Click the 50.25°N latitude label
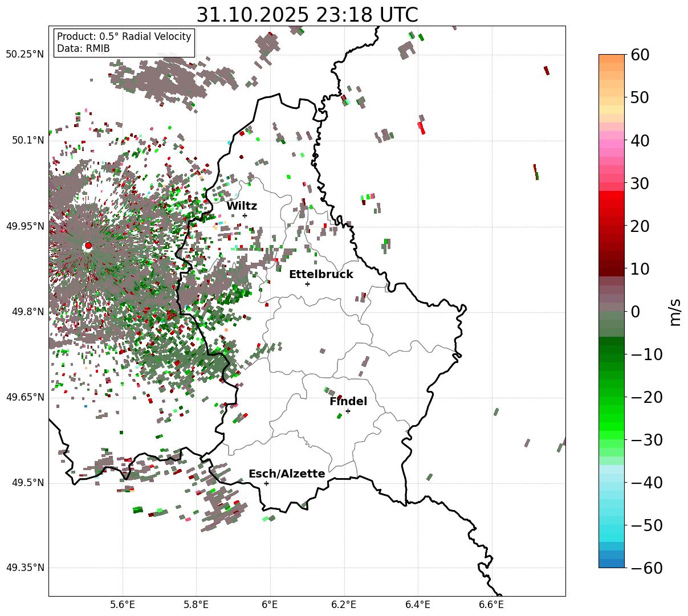The width and height of the screenshot is (688, 616). click(x=25, y=55)
